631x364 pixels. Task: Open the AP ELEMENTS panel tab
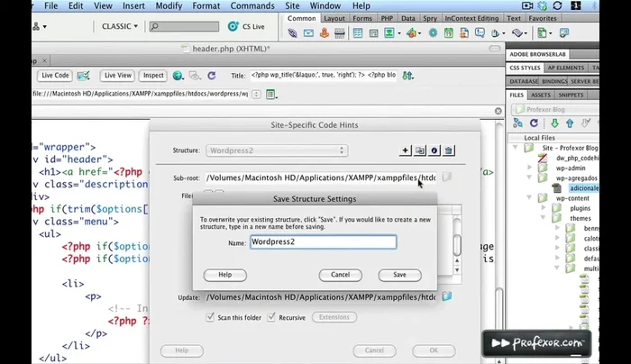point(565,68)
